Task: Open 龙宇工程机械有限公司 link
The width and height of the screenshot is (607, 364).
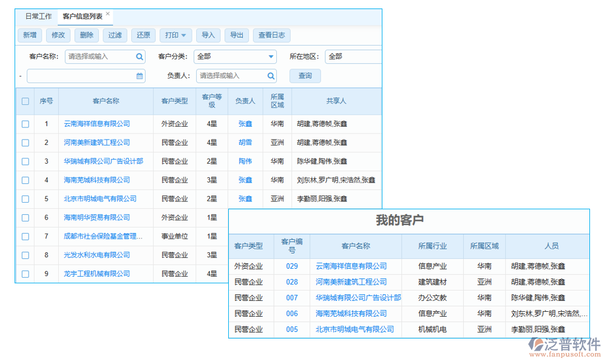Action: click(97, 274)
